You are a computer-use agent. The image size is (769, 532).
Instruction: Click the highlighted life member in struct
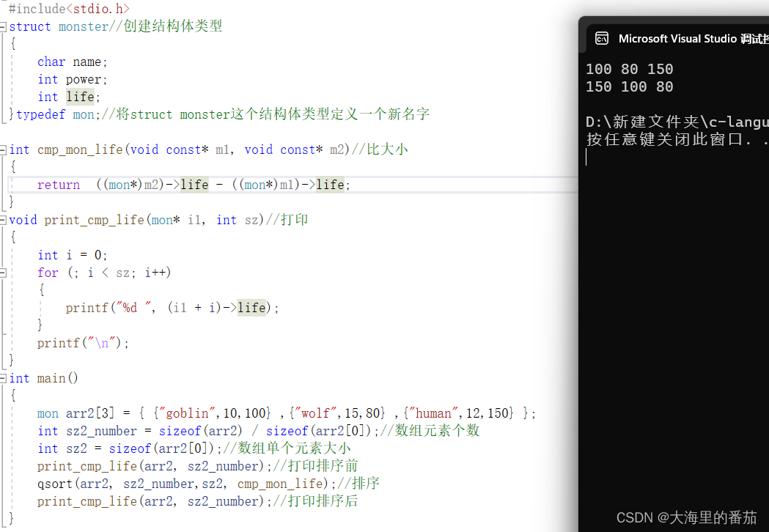coord(79,96)
